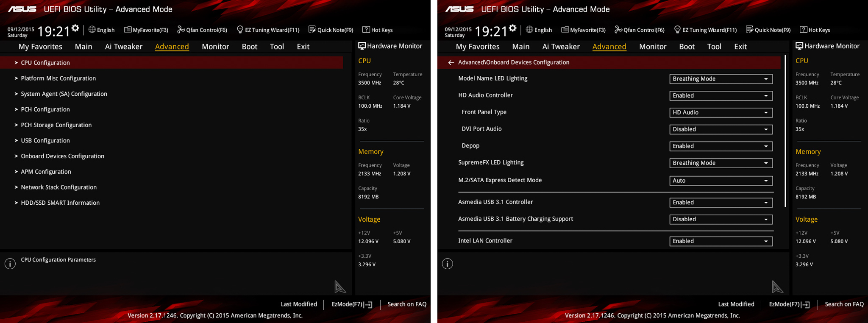Click Search on FAQ in left BIOS screen

click(x=406, y=304)
